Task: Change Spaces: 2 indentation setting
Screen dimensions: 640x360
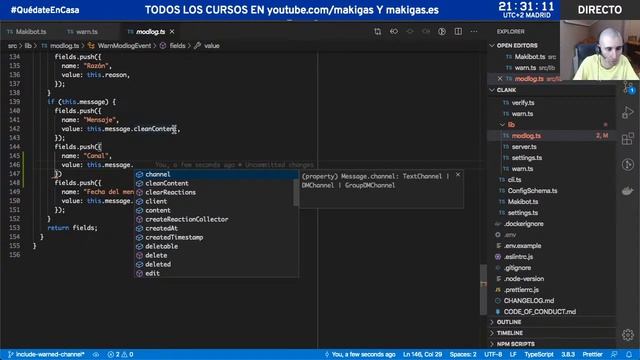Action: pos(463,355)
